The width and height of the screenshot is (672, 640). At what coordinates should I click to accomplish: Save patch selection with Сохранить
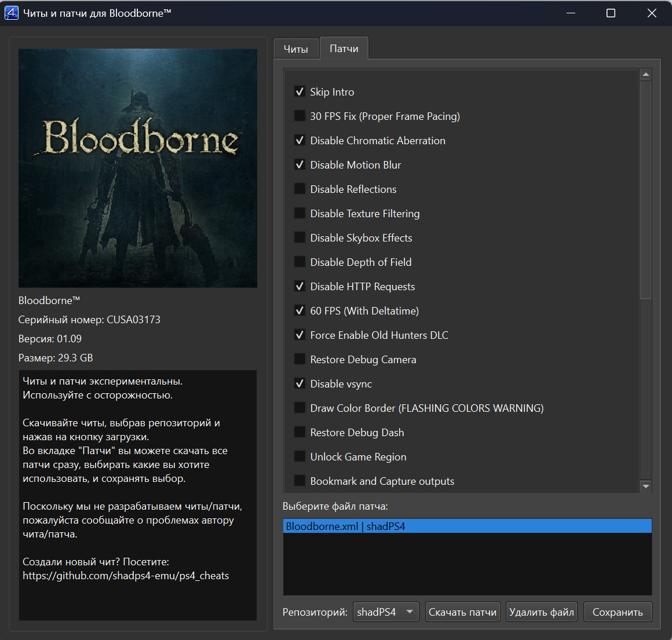click(x=618, y=612)
